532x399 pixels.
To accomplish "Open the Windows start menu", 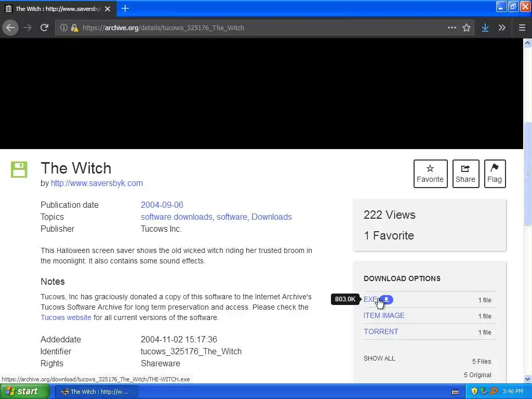I will tap(25, 392).
